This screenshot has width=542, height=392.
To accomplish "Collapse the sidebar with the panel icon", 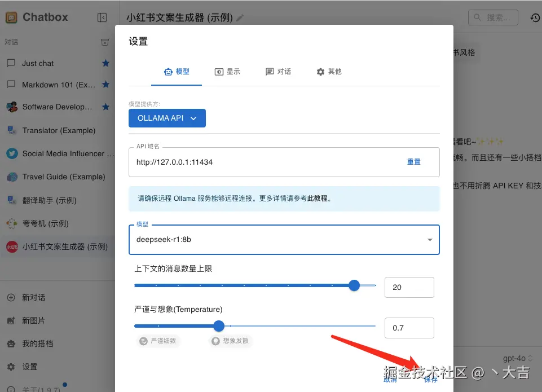I will pyautogui.click(x=102, y=17).
